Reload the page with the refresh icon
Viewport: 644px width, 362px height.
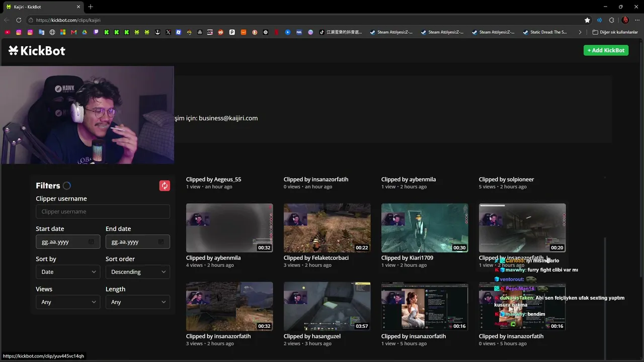click(x=19, y=20)
